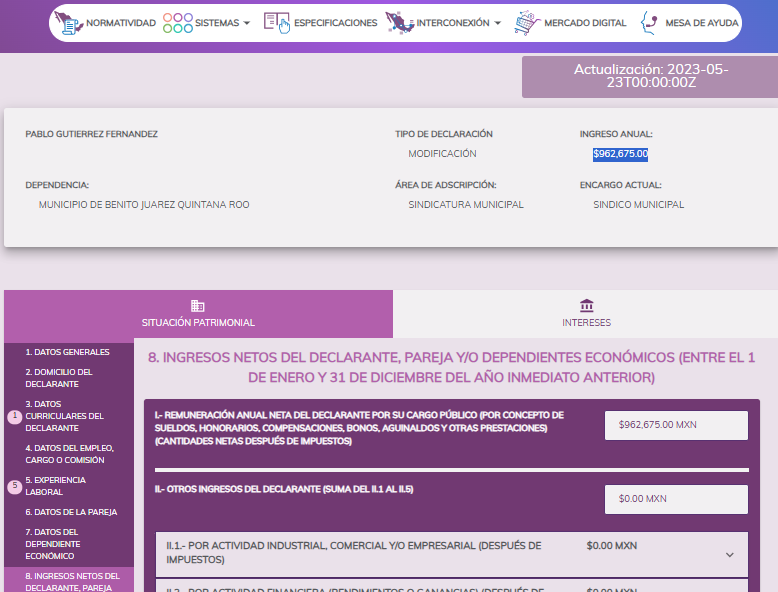The image size is (778, 592).
Task: Click the Interconexión map icon
Action: pos(398,23)
